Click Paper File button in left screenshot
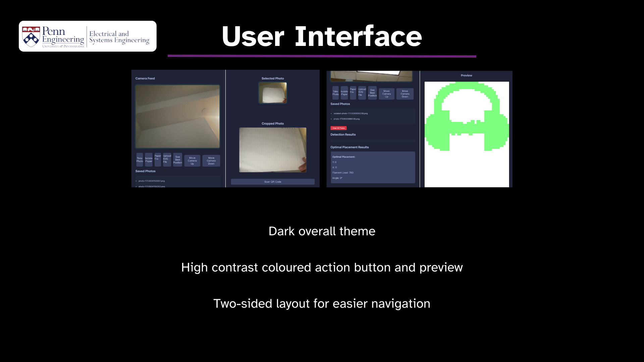This screenshot has height=362, width=644. [158, 160]
